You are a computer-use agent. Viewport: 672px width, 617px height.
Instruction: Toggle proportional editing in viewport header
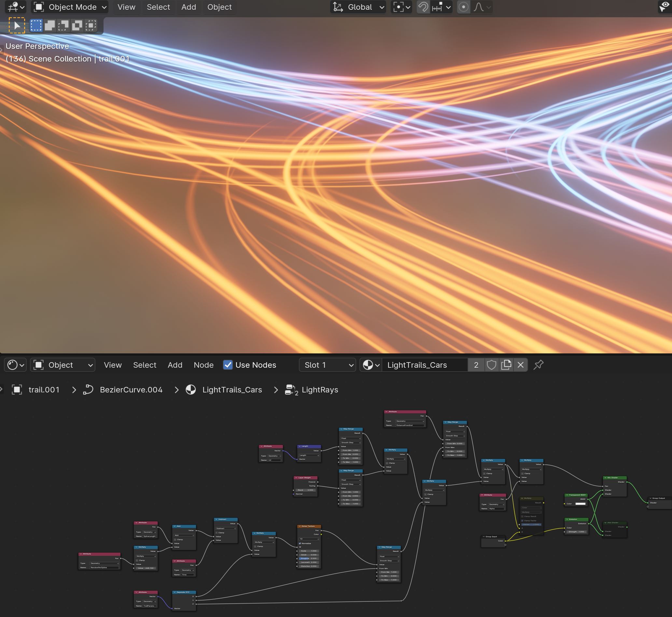point(463,7)
